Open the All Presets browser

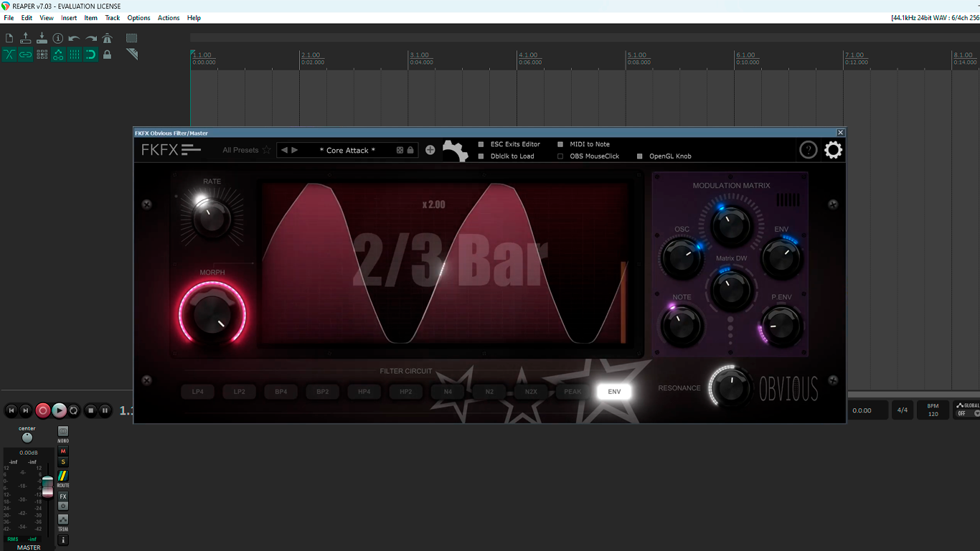pos(240,150)
